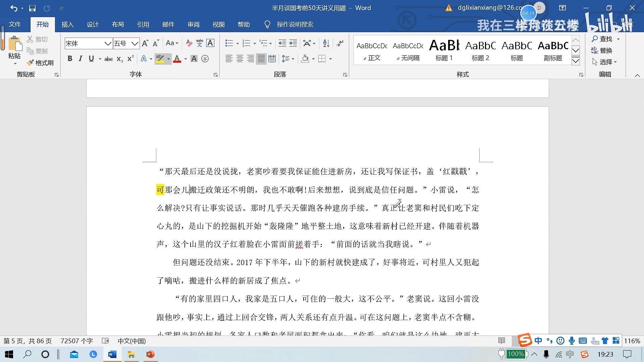Click the Undo arrow in quick access toolbar

pos(14,8)
